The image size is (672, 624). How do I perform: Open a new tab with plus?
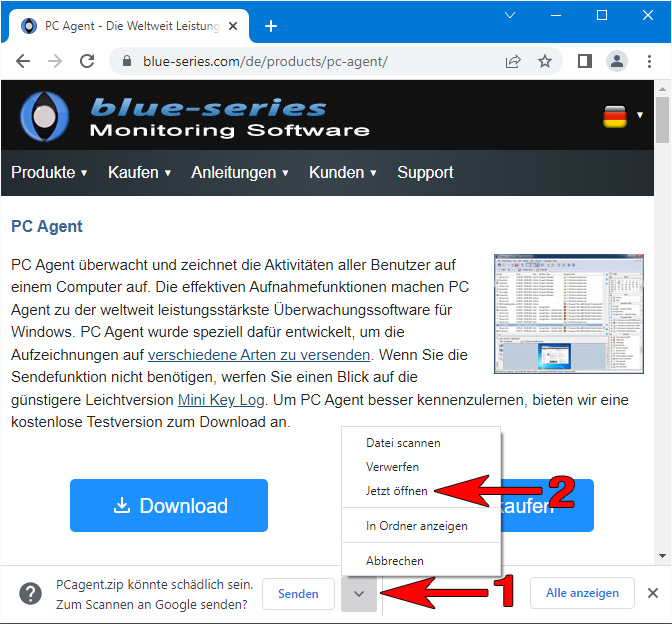click(x=271, y=26)
